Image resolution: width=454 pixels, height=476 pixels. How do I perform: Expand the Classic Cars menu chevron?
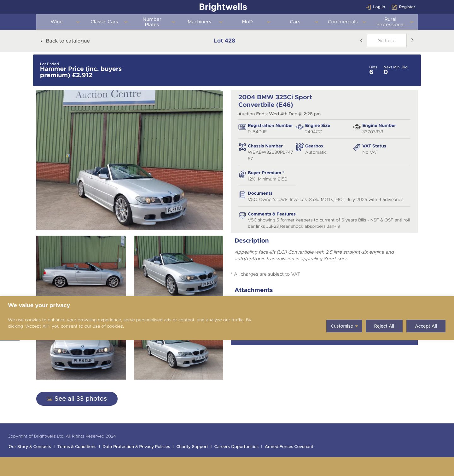coord(125,22)
